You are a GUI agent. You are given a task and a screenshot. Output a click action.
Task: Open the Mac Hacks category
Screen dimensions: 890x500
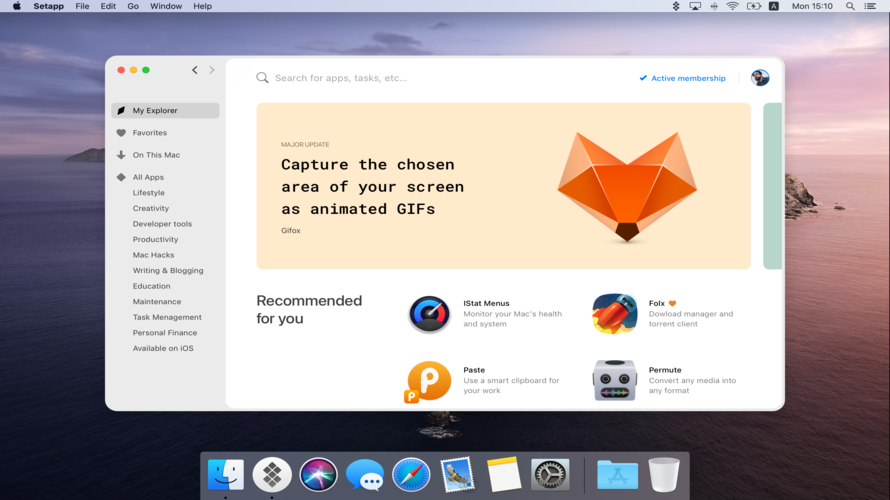click(153, 255)
